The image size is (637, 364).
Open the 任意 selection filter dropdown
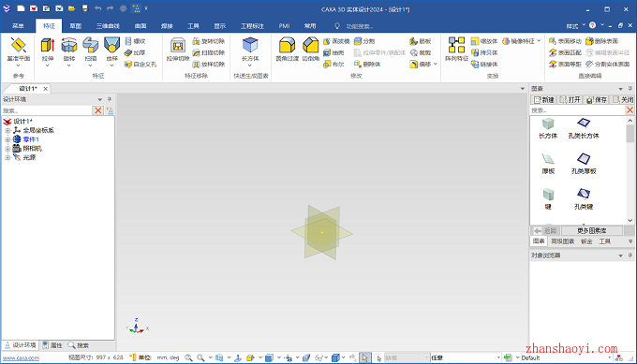(x=466, y=357)
